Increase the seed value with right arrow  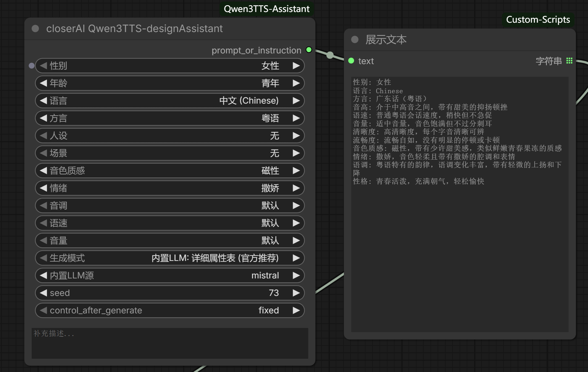pos(296,293)
